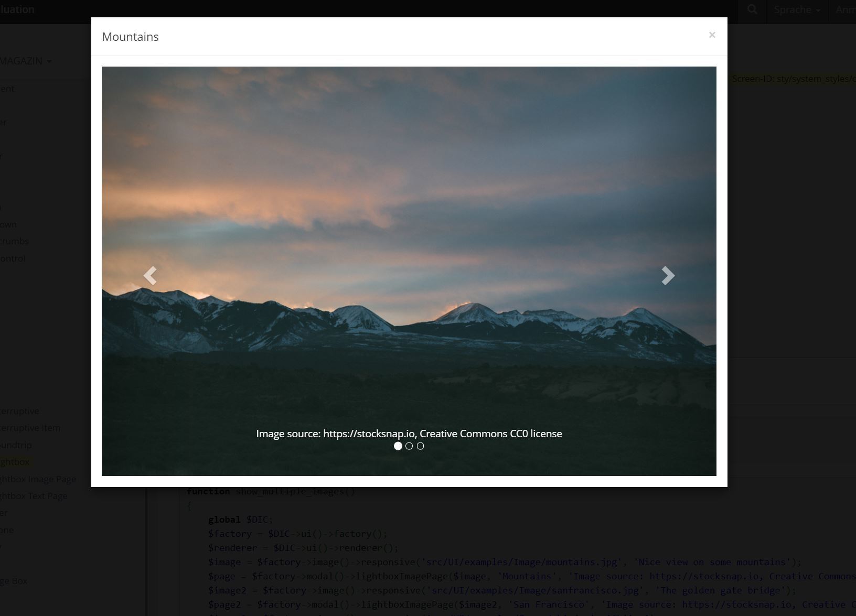
Task: Open the Lightbox Text Page entry
Action: (x=34, y=496)
